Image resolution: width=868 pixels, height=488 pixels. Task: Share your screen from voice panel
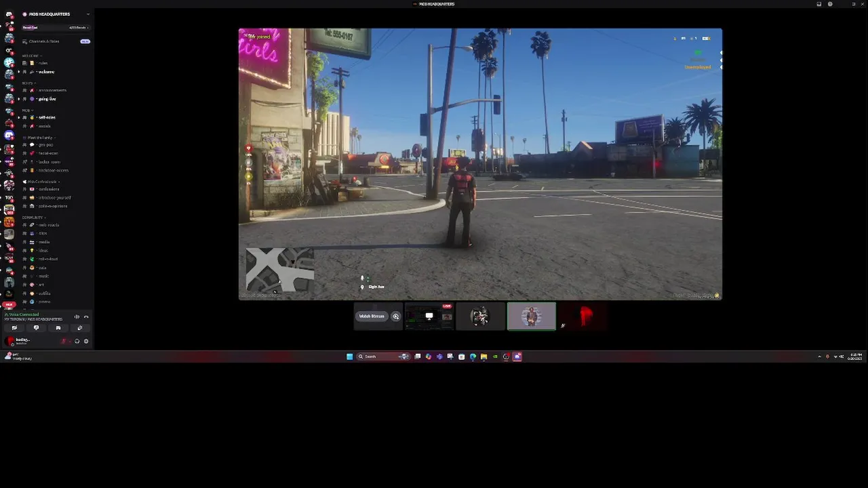point(36,328)
